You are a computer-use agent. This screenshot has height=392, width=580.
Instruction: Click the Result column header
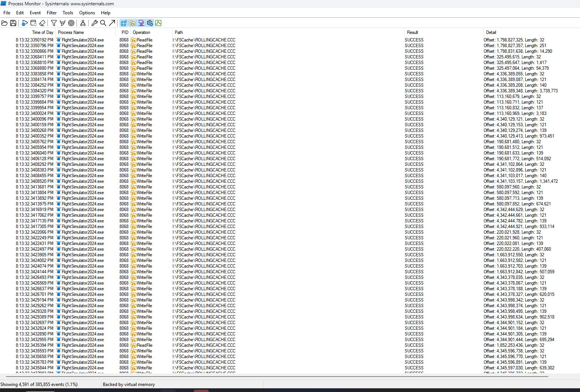coord(413,32)
